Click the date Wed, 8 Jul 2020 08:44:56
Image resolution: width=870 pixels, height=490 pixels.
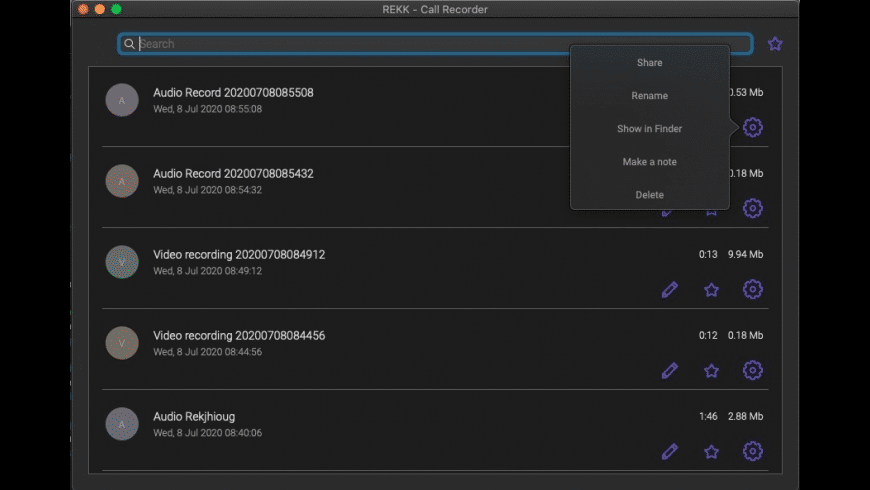(208, 352)
